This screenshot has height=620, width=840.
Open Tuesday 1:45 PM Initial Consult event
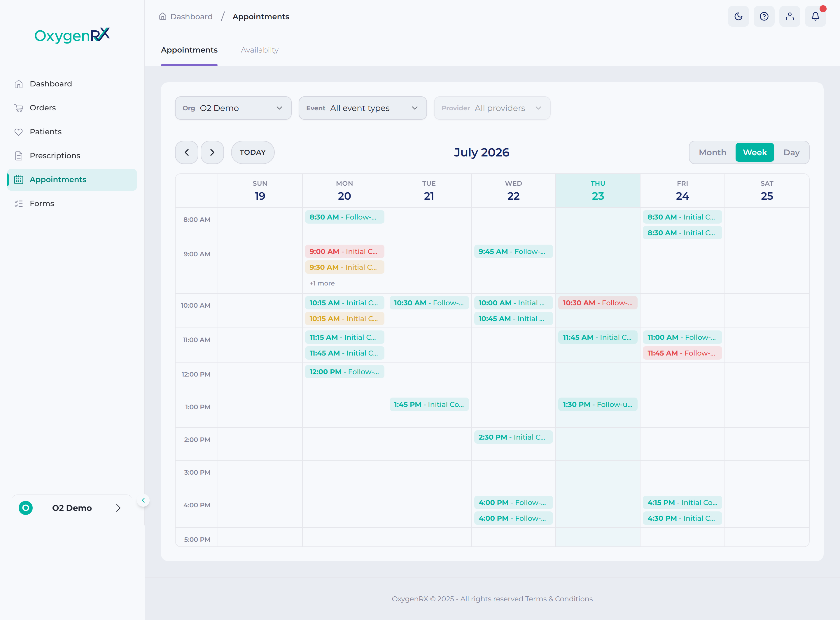(x=429, y=405)
